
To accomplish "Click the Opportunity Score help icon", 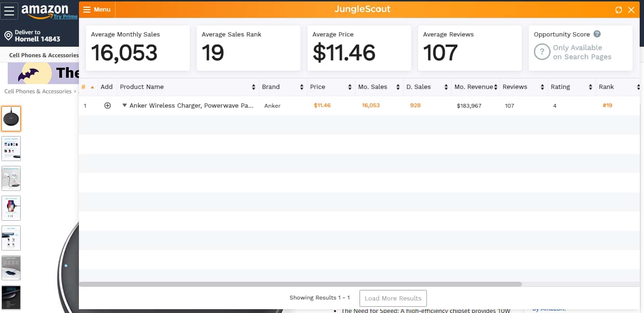I will (597, 34).
